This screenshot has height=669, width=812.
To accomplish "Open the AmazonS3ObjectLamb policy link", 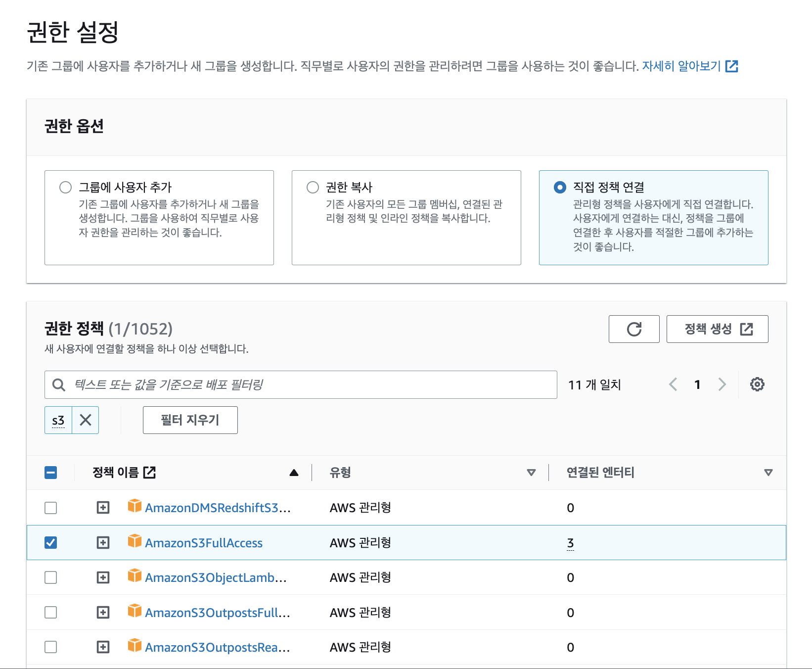I will pos(216,577).
